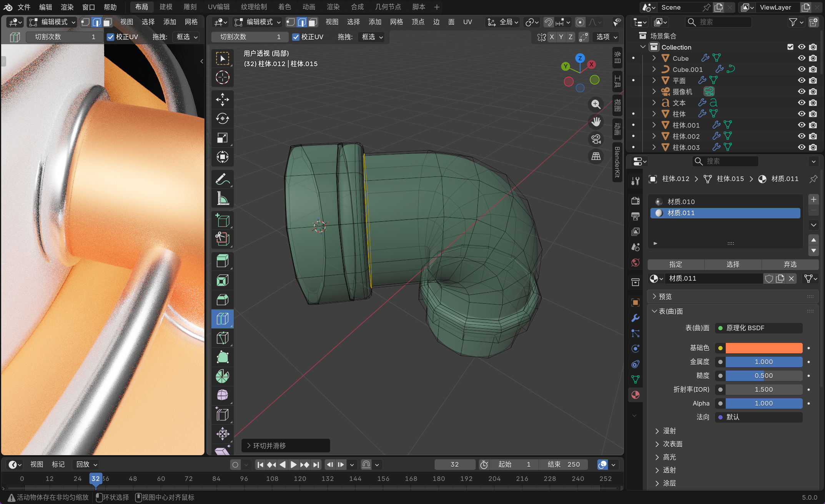Choose the Bevel tool icon

tap(222, 299)
